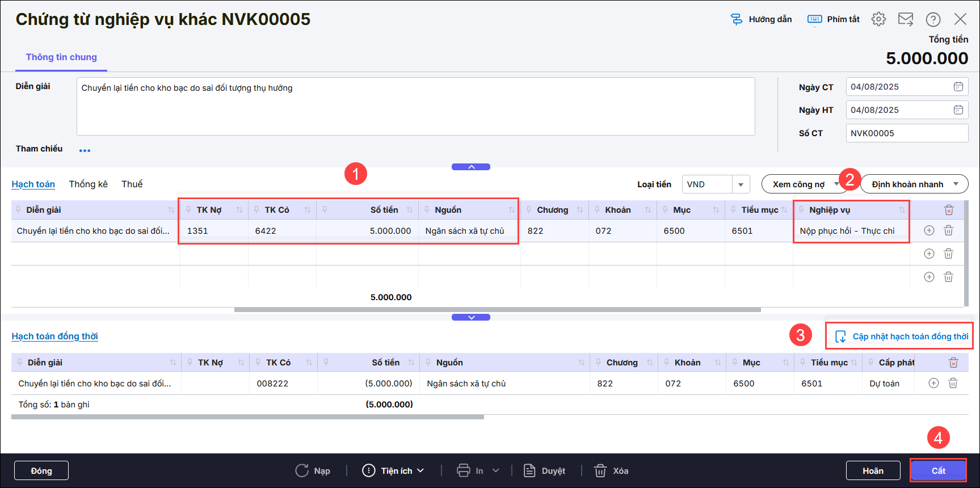Open the Tiện ích menu

tap(394, 470)
